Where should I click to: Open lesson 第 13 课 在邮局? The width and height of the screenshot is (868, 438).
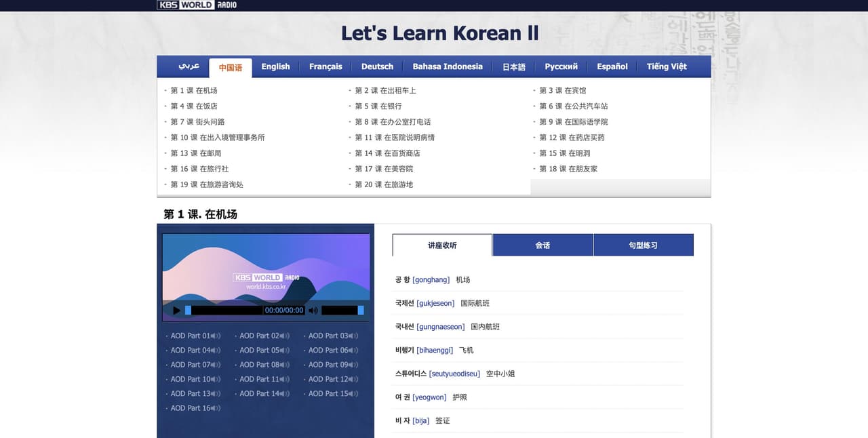pos(196,153)
